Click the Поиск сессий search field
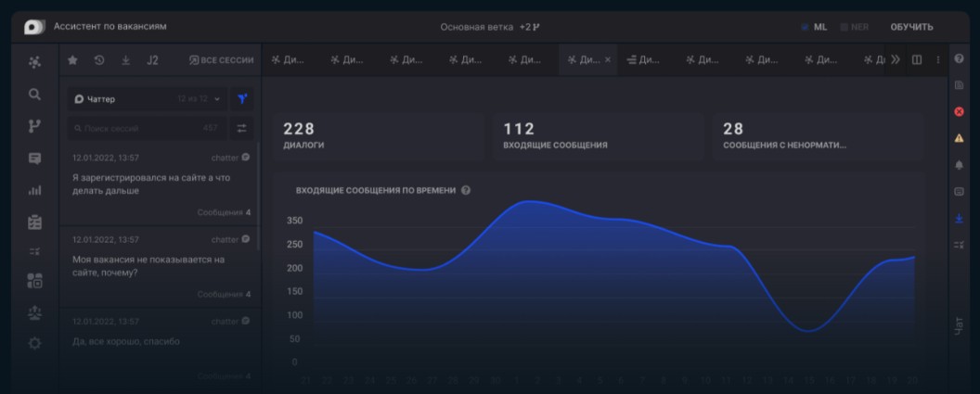Screen dimensions: 980x394 point(139,128)
